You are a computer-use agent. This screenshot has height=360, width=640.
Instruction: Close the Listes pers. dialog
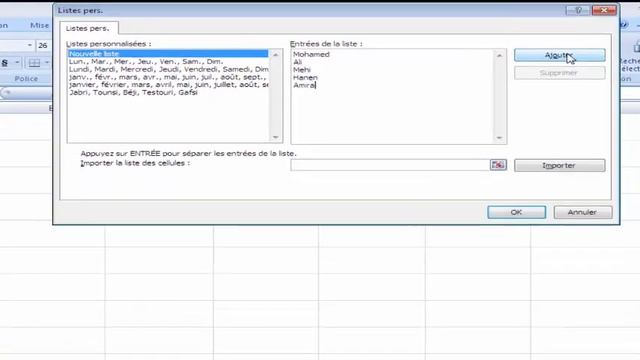click(x=604, y=10)
